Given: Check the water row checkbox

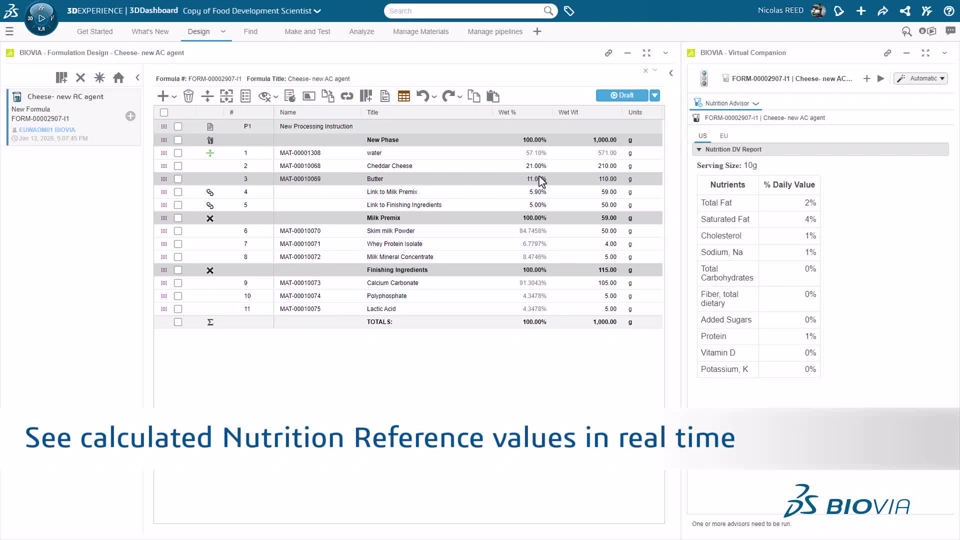Looking at the screenshot, I should [x=178, y=153].
